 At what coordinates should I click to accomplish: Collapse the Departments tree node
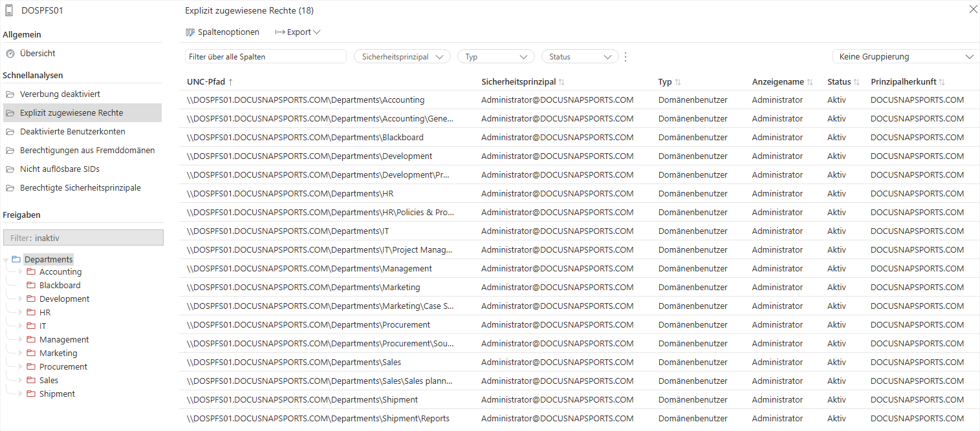coord(6,259)
